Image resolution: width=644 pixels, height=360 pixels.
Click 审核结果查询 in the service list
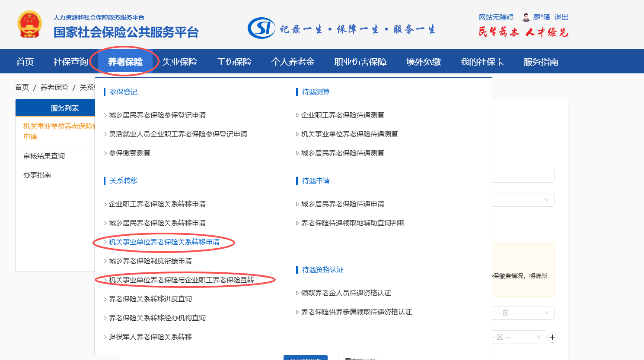[44, 156]
